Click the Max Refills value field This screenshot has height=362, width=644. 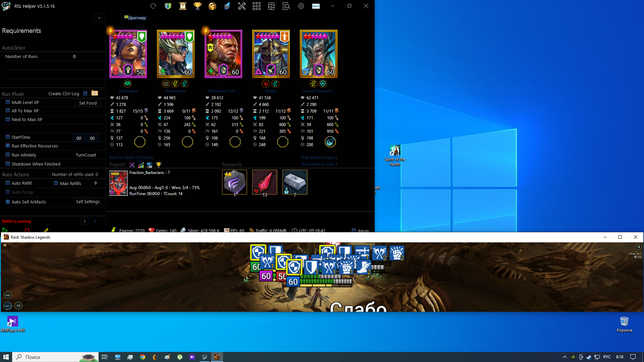[x=96, y=183]
